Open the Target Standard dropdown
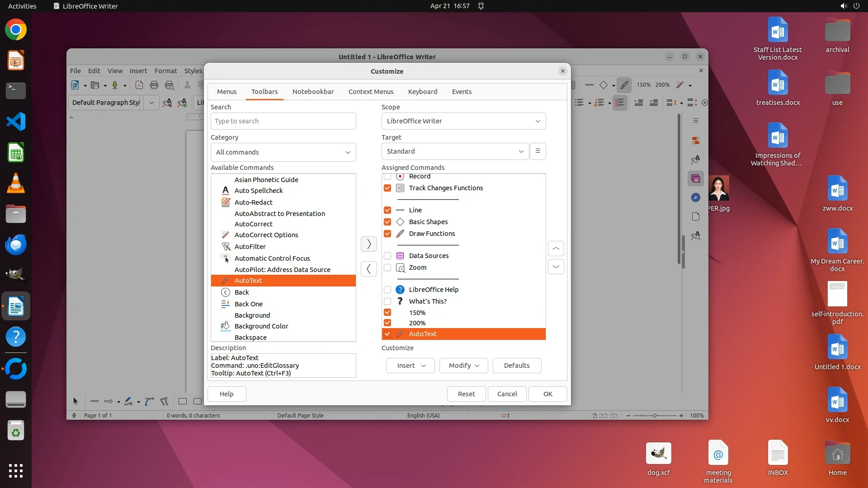This screenshot has height=488, width=868. point(455,151)
